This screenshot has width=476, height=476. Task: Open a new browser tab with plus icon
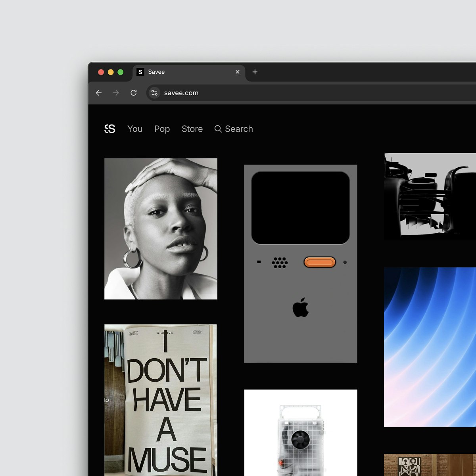tap(255, 72)
